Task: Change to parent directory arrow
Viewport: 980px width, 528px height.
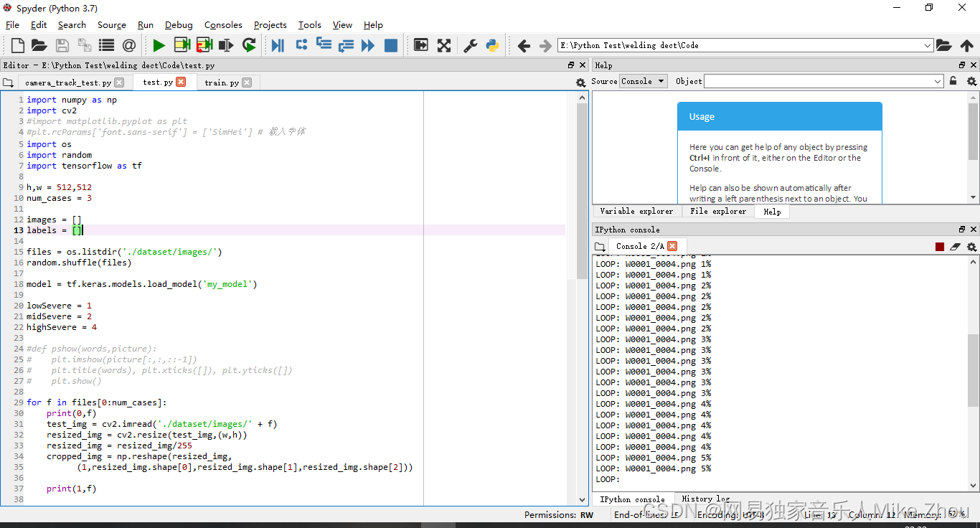Action: click(x=966, y=45)
